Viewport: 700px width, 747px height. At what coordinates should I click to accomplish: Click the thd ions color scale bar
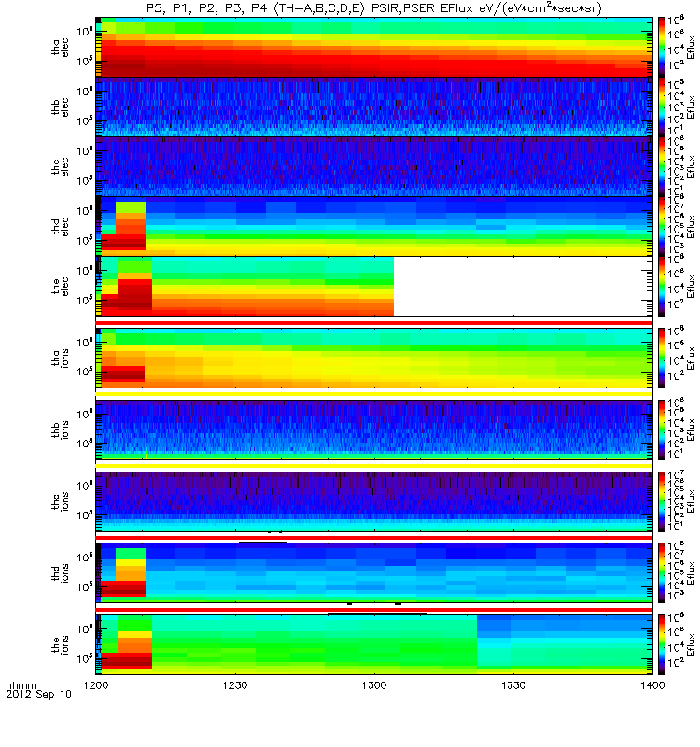point(662,573)
